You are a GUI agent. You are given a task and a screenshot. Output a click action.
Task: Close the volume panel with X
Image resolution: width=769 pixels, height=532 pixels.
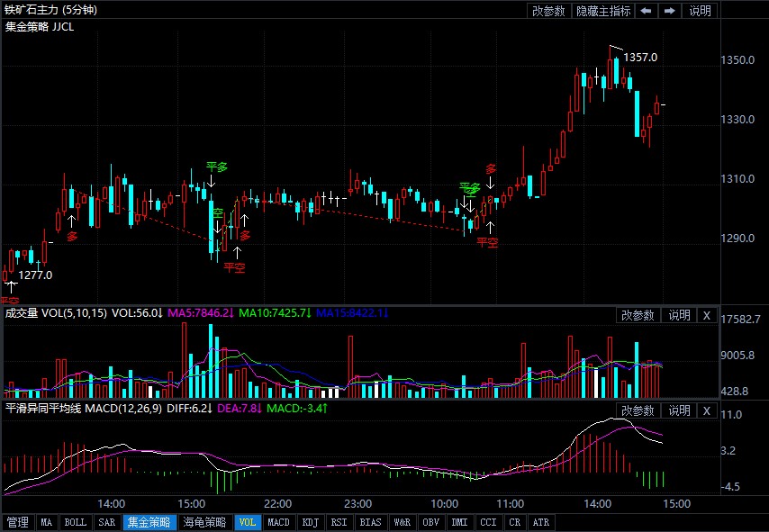(707, 315)
